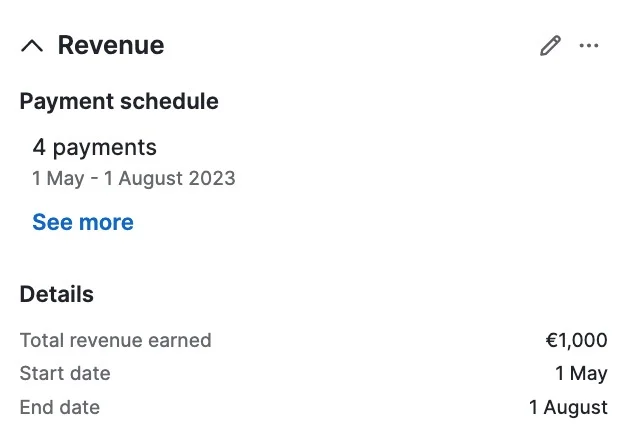
Task: Click the 1 May - 1 August 2023 date range
Action: coord(134,178)
